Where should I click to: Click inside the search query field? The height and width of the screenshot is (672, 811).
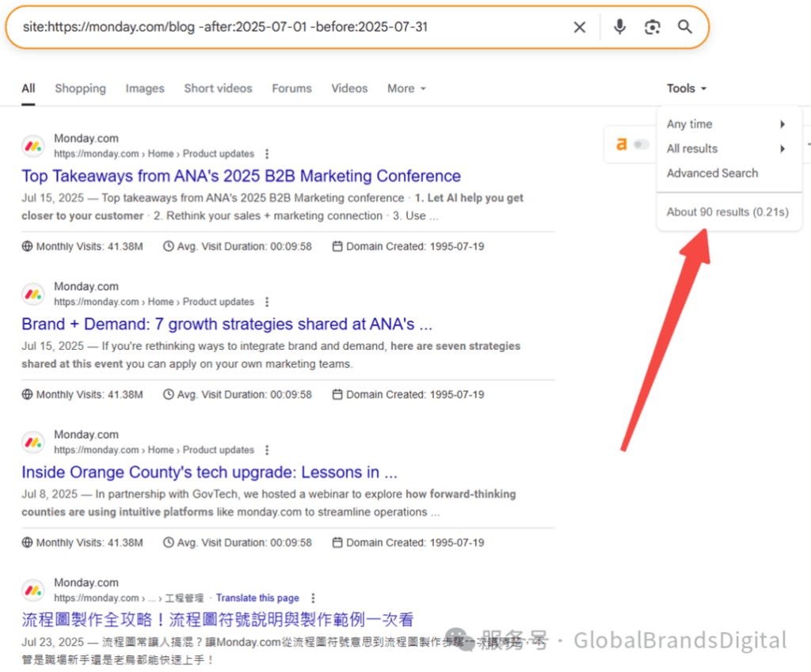pyautogui.click(x=285, y=28)
